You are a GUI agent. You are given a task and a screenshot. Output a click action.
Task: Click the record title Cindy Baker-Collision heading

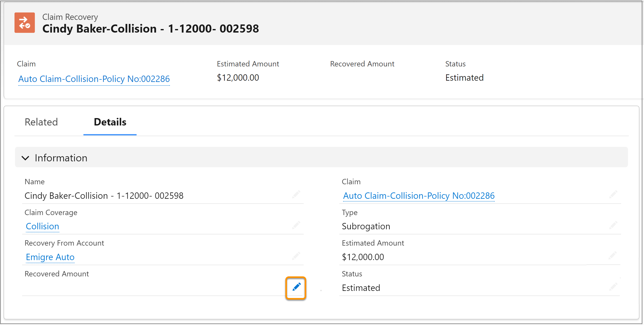click(151, 29)
